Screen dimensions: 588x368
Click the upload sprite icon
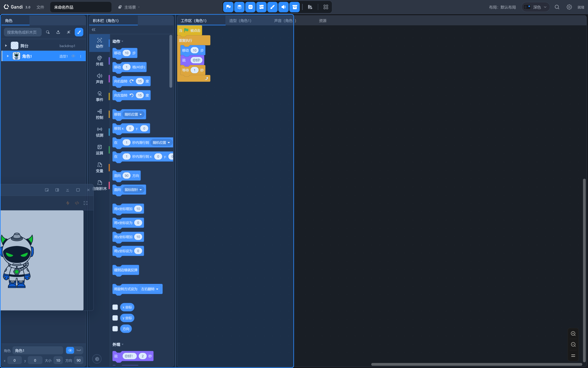click(58, 32)
